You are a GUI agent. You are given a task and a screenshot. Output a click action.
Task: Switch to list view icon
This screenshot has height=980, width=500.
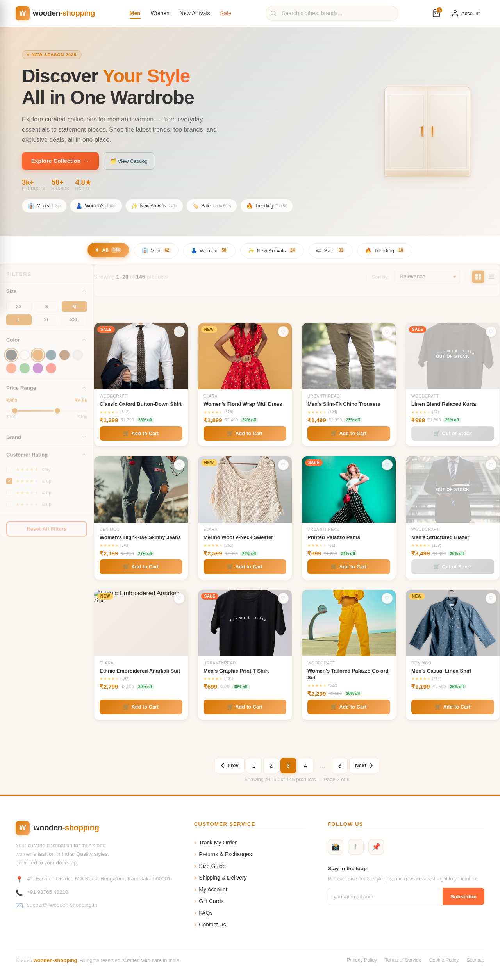(491, 277)
